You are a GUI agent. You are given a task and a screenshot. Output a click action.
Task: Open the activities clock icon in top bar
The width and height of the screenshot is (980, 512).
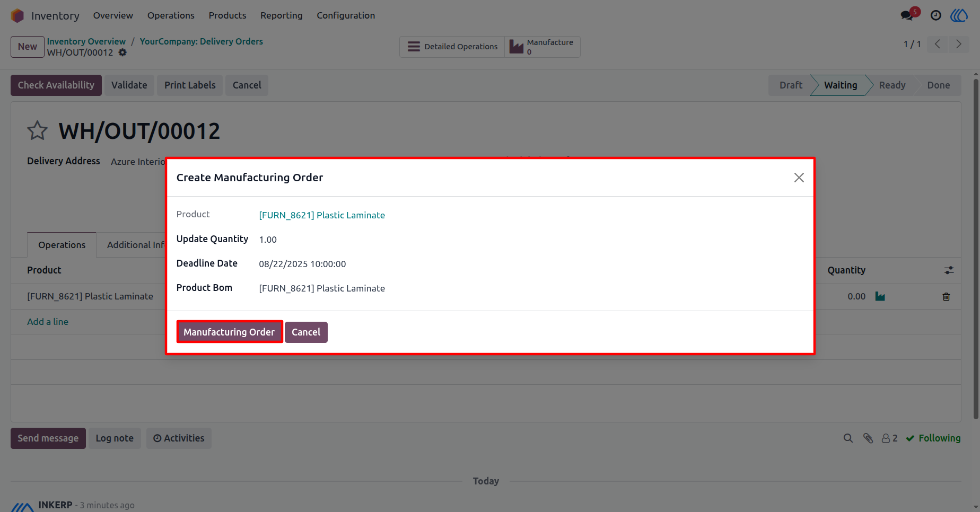[x=936, y=15]
